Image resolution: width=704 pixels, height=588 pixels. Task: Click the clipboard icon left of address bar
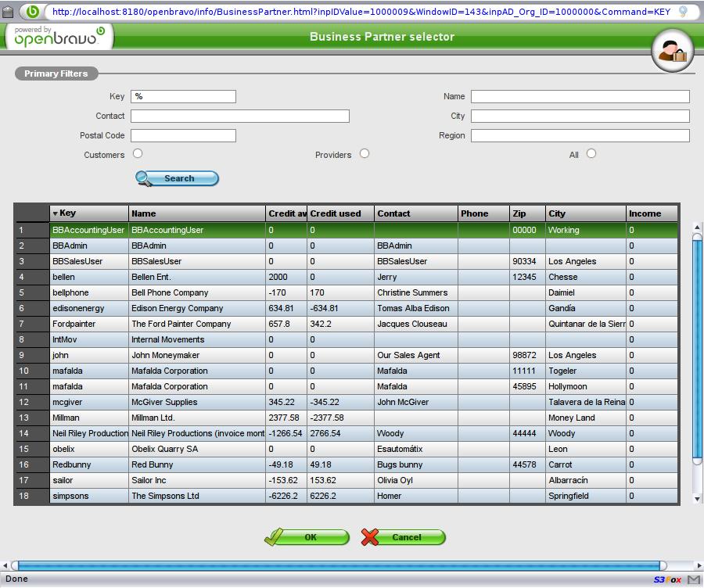click(8, 12)
